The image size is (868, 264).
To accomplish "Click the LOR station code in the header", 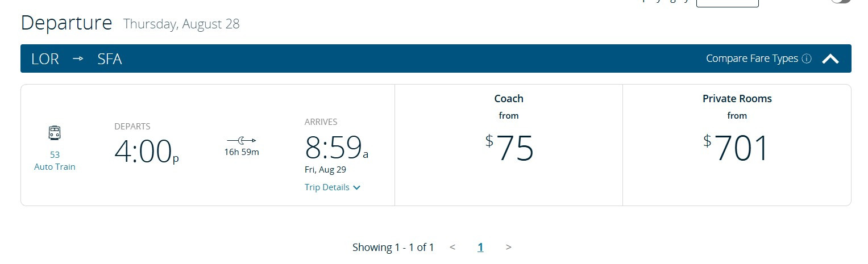I will [45, 58].
